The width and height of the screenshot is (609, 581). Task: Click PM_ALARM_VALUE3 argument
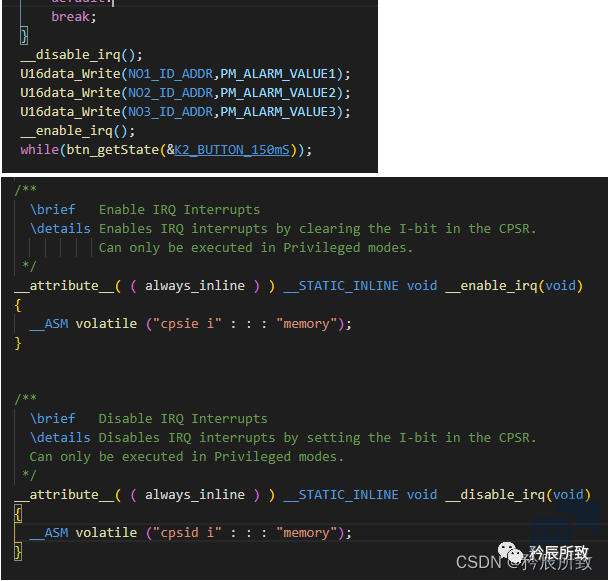click(x=278, y=112)
